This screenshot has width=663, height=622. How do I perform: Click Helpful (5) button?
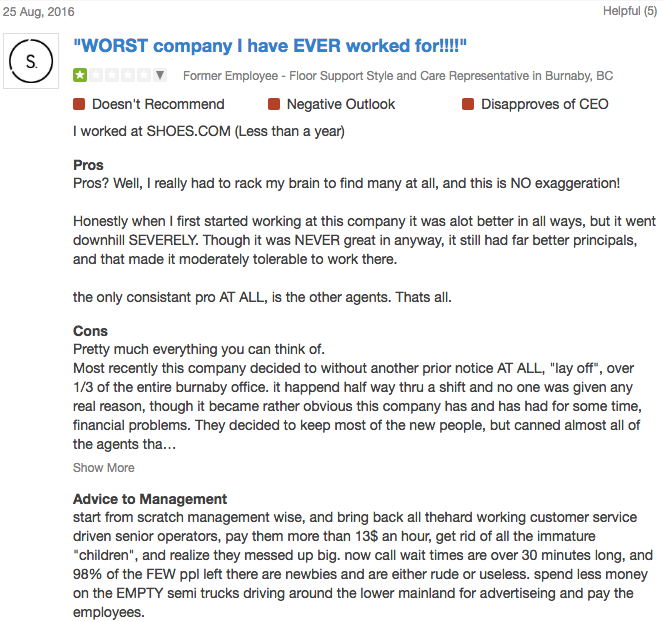(629, 11)
